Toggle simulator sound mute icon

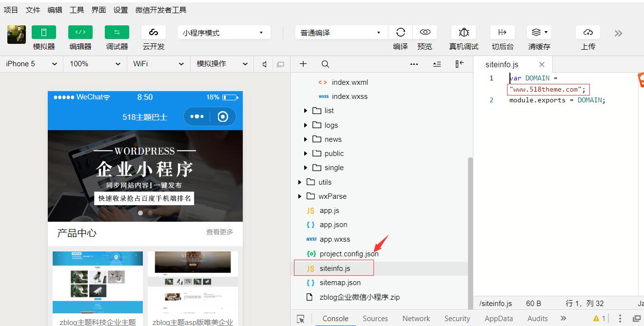pos(265,64)
